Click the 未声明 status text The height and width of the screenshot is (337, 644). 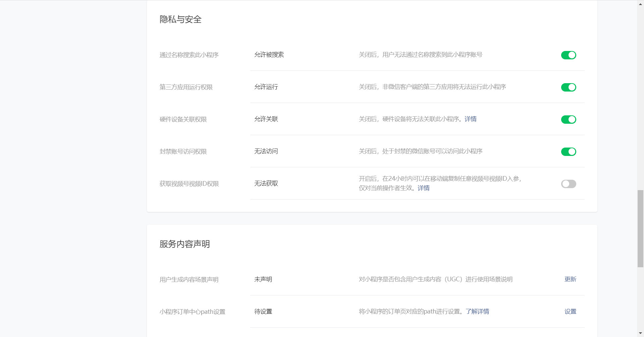(263, 279)
